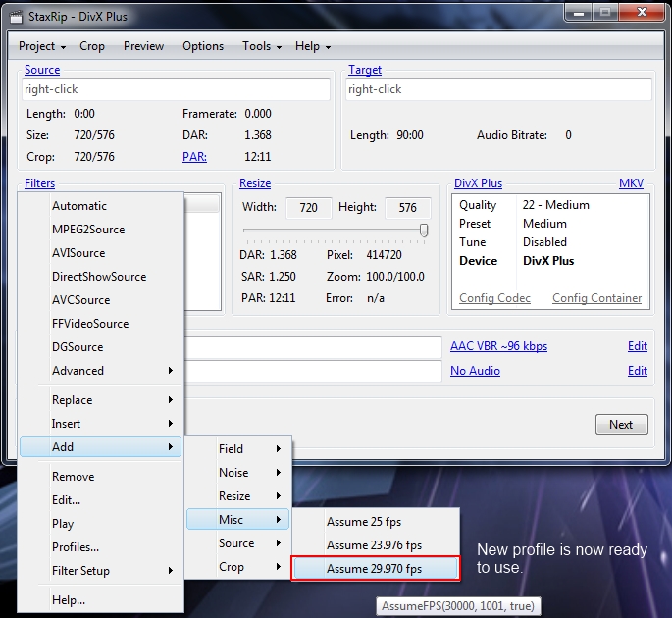
Task: Click StaxRip title bar icon
Action: tap(16, 17)
